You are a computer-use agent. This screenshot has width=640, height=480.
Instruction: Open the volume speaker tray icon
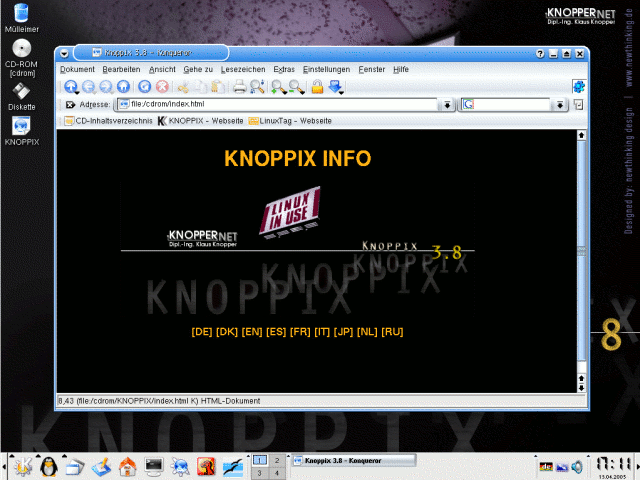click(577, 466)
